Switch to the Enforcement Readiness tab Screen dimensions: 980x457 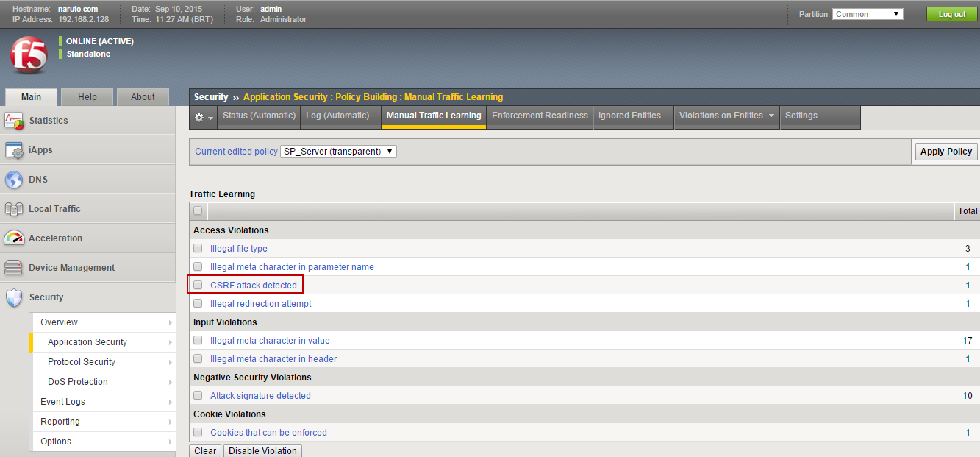540,116
